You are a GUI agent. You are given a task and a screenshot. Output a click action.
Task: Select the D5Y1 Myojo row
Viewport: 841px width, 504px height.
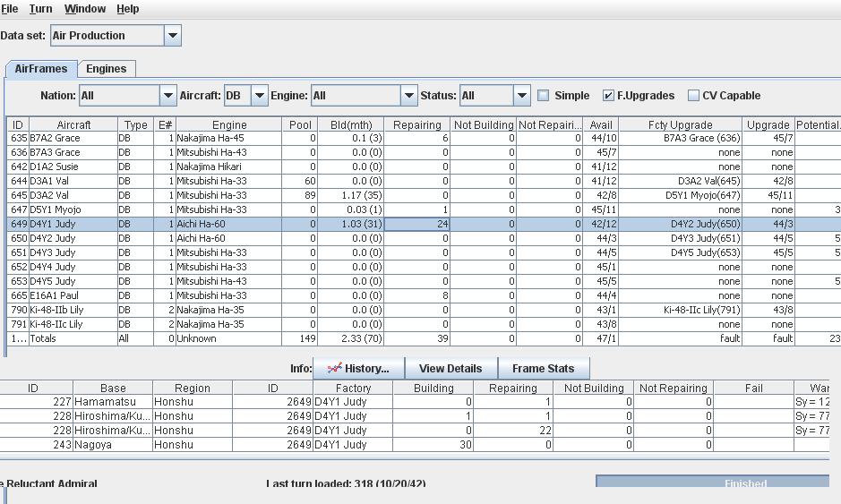[x=424, y=209]
